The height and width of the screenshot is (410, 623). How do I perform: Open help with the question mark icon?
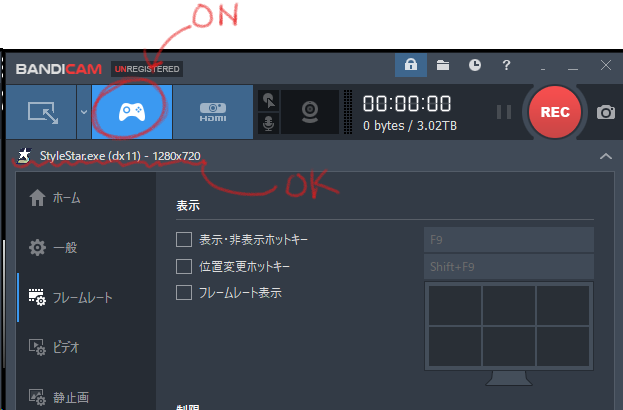(506, 65)
